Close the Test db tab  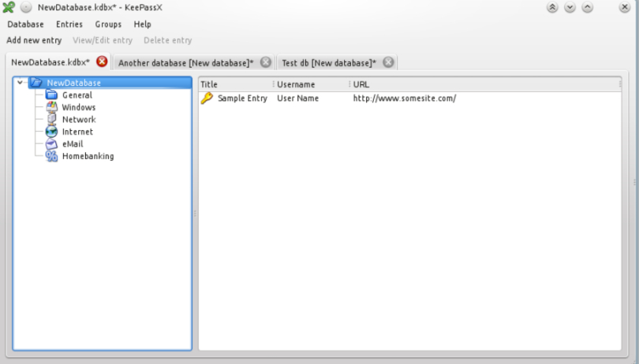388,62
